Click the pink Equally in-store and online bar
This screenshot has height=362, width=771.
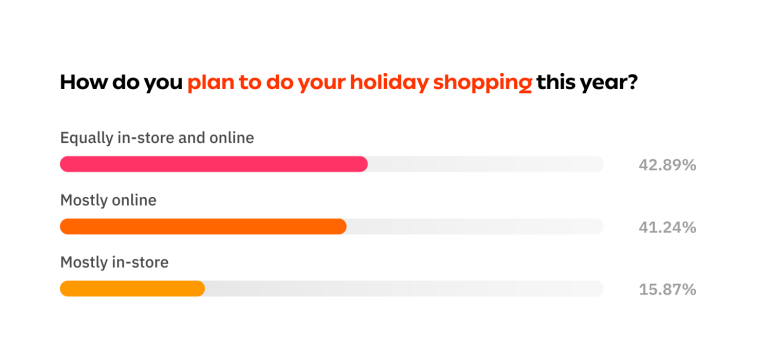(214, 164)
